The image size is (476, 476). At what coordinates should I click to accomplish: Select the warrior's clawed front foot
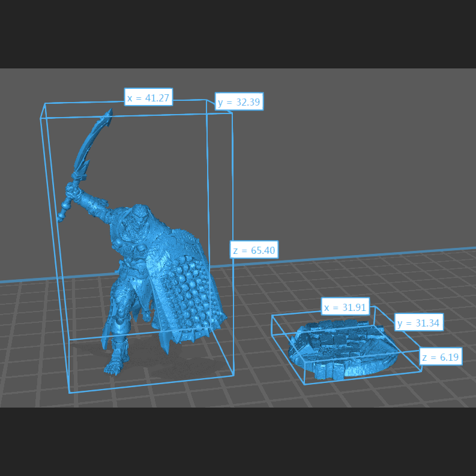113,367
